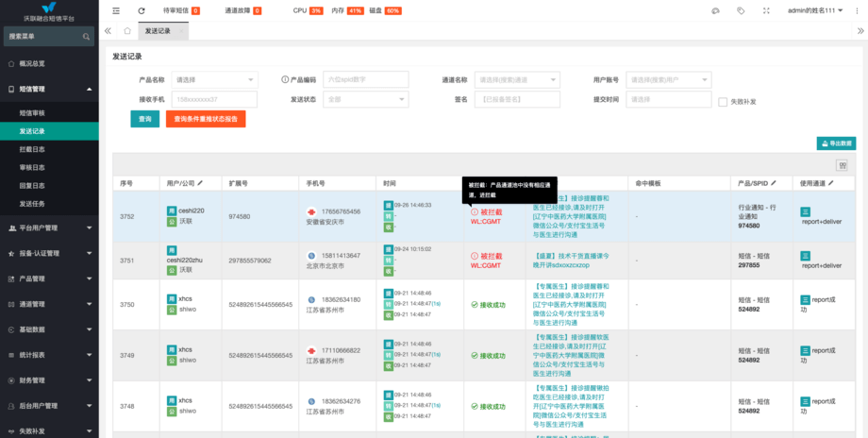Open the 发送状态 dropdown
Screen dimensions: 868x438
[365, 99]
